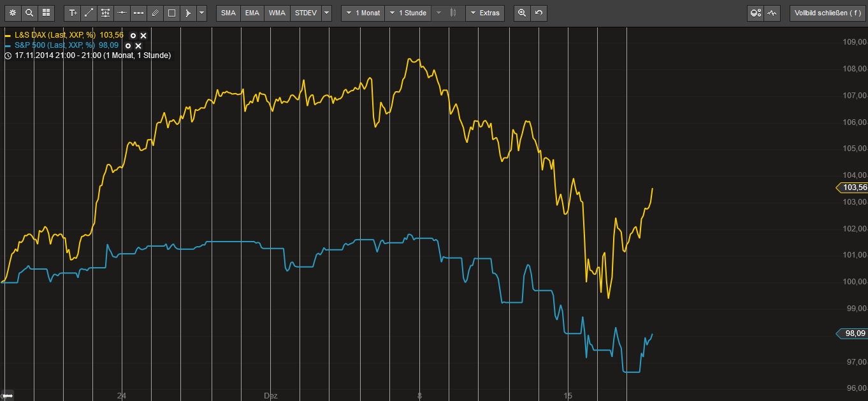Add WMA indicator
The height and width of the screenshot is (401, 868).
pos(277,13)
